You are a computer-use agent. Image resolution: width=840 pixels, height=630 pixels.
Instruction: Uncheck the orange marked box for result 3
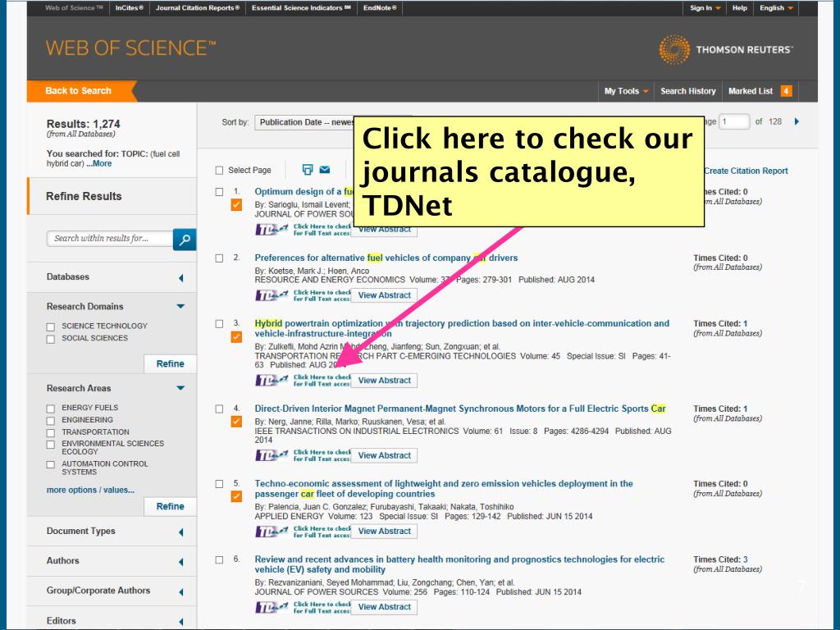coord(236,337)
